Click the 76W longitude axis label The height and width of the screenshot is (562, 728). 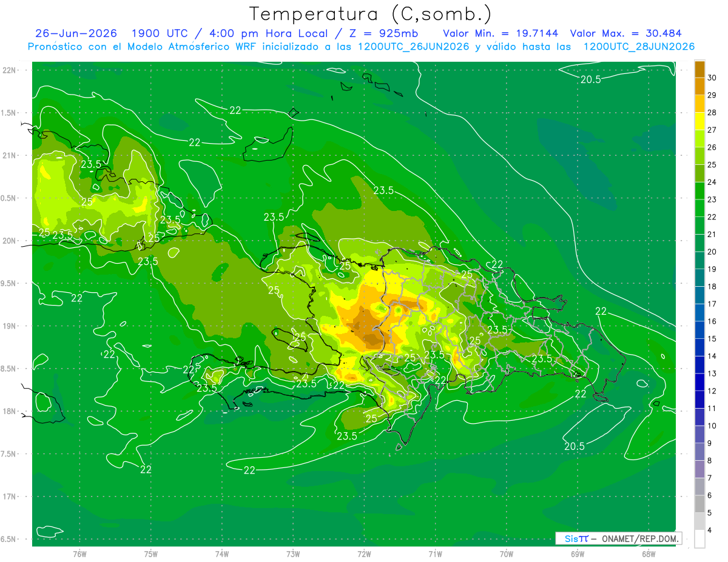[79, 554]
